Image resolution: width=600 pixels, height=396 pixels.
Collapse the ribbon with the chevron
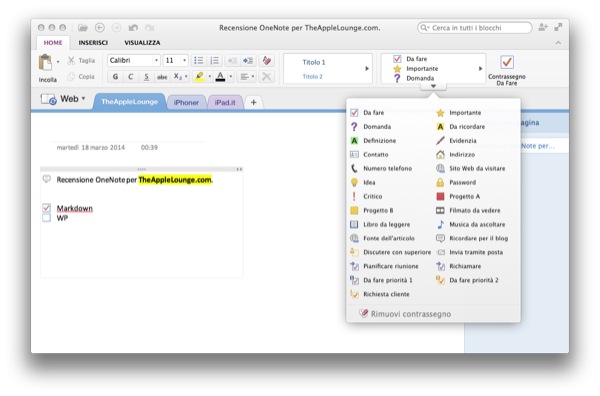click(x=558, y=43)
